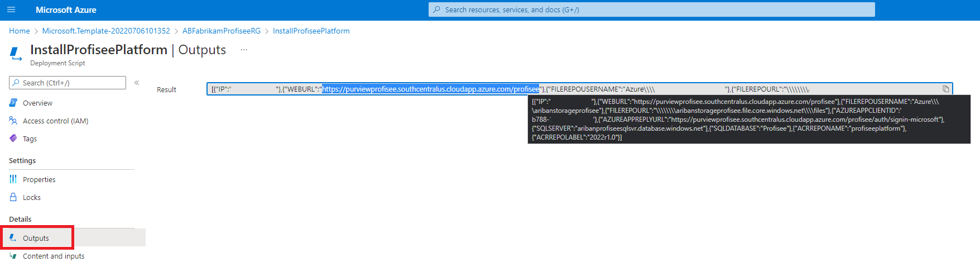Click the Outputs icon in sidebar

point(13,238)
